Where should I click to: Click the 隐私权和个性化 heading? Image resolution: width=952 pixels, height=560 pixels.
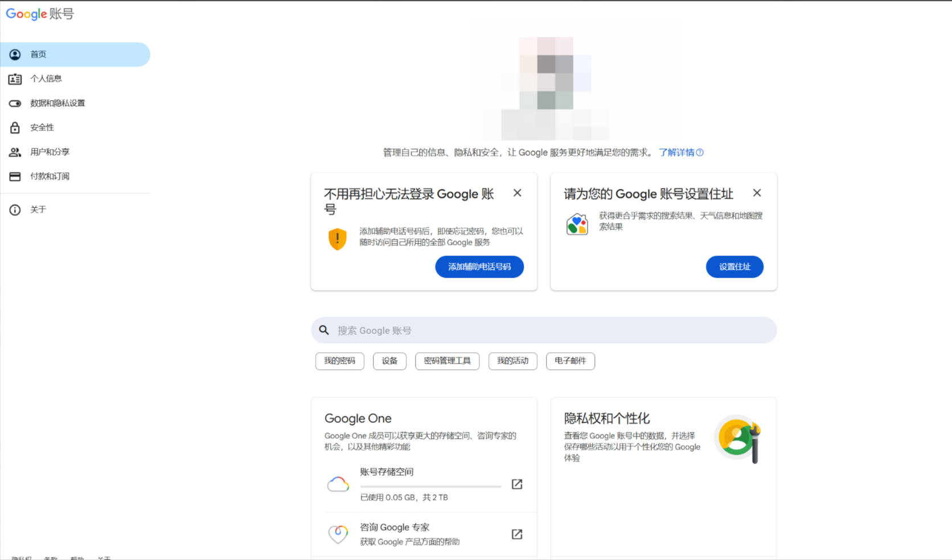click(x=607, y=418)
